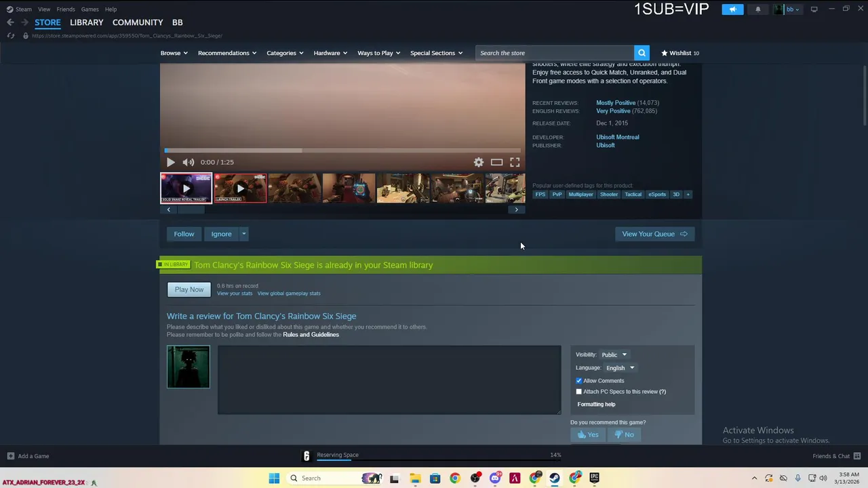Play the trailer video

170,162
